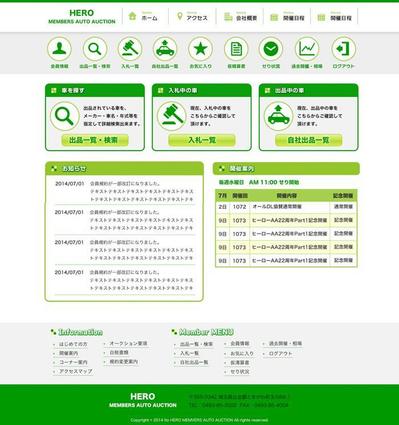Open the 会員情報 person icon
Viewport: 399px width, 425px height.
tap(59, 49)
